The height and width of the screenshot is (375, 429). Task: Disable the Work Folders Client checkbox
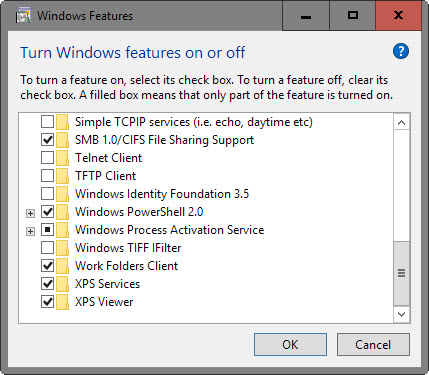(47, 266)
